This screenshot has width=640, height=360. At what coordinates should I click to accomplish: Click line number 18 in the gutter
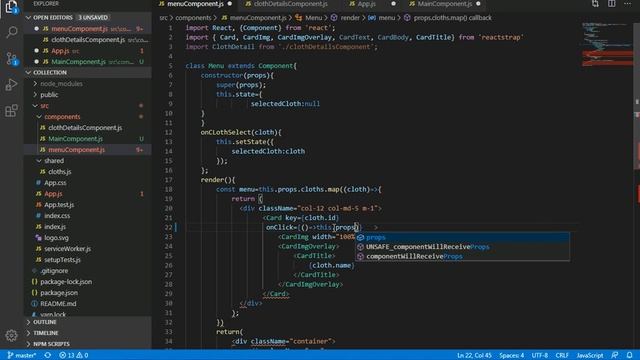pyautogui.click(x=169, y=189)
